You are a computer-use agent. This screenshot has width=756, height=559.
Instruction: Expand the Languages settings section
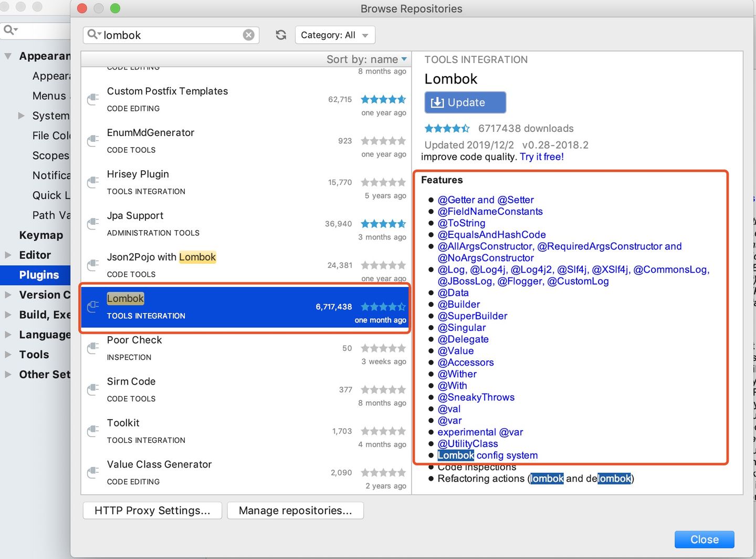[x=8, y=335]
